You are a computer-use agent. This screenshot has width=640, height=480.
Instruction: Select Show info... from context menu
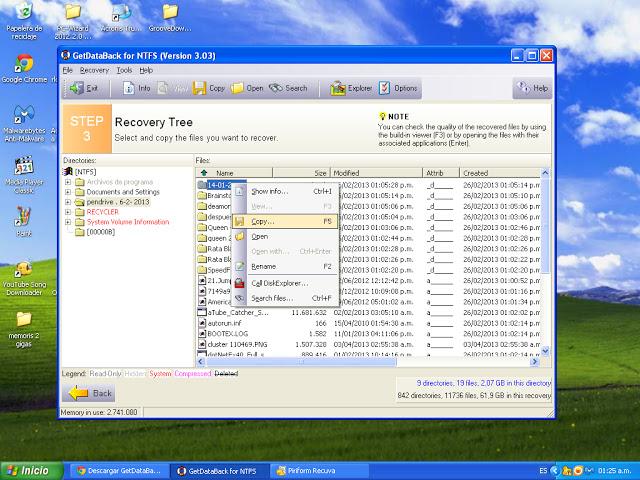269,190
